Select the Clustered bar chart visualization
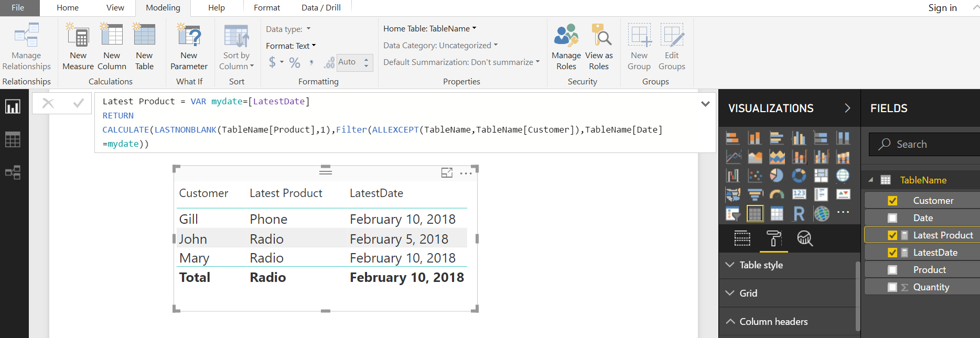 pos(777,138)
